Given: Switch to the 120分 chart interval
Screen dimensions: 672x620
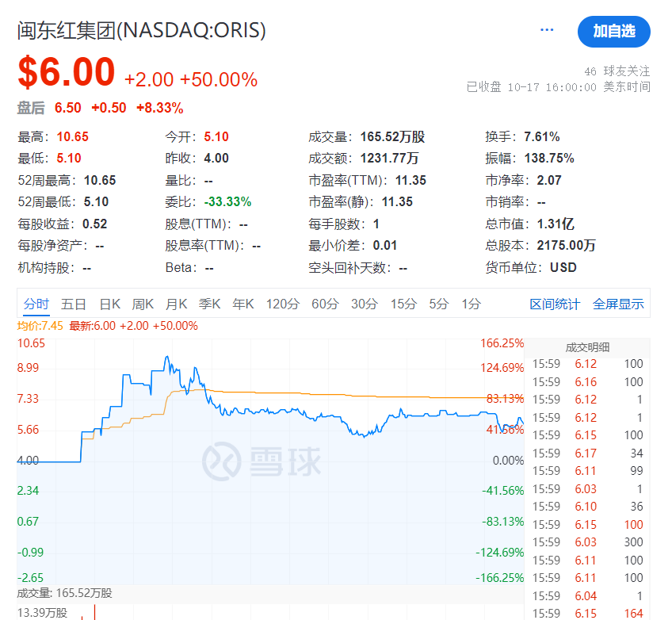Looking at the screenshot, I should 283,304.
